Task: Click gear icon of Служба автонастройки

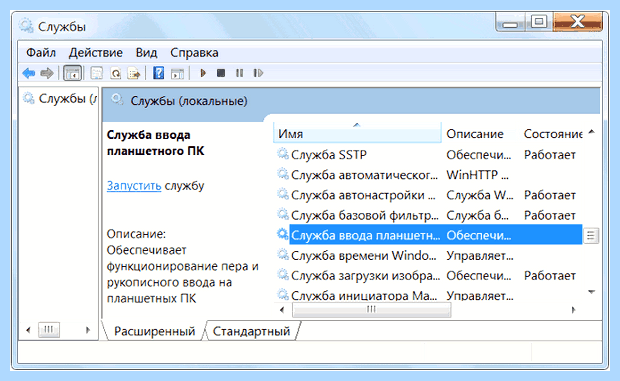Action: [x=282, y=194]
